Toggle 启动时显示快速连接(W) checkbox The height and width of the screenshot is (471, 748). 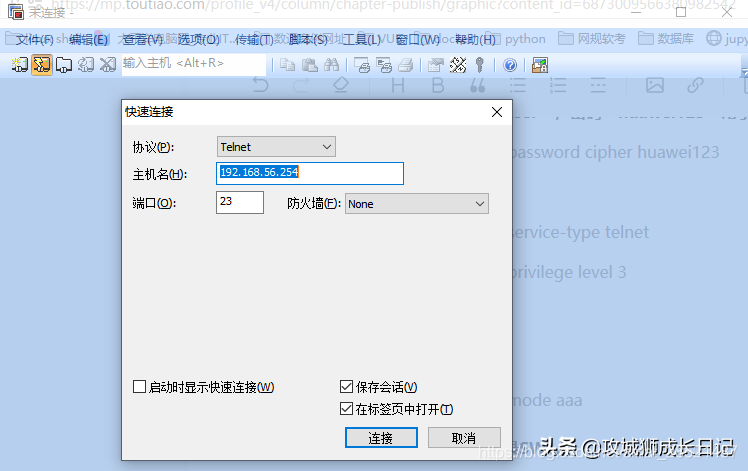pyautogui.click(x=139, y=387)
